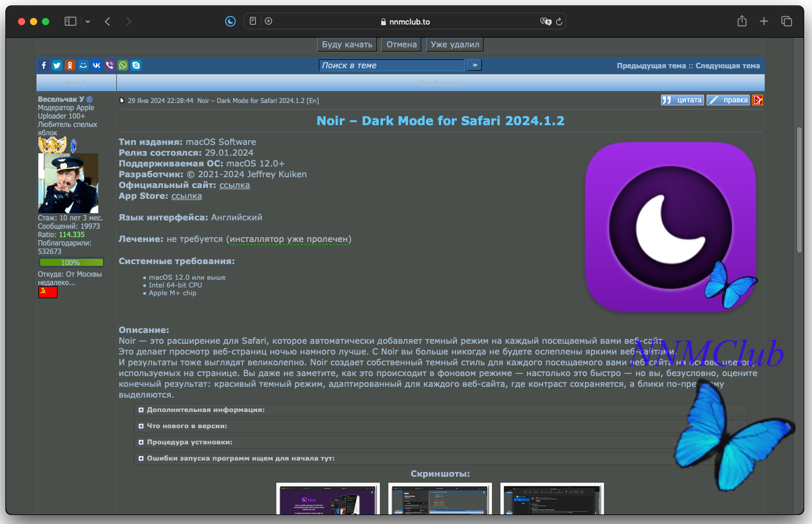Viewport: 812px width, 524px height.
Task: Open the Safari sidebar
Action: (x=71, y=22)
